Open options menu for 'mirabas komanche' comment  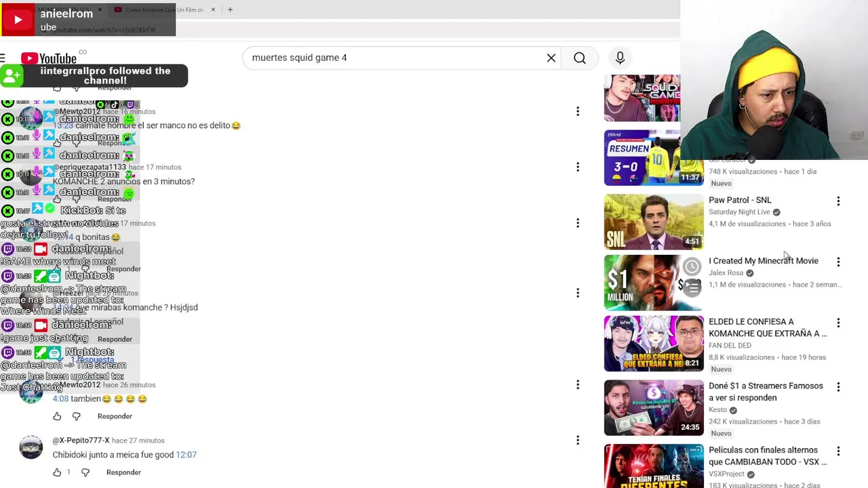tap(578, 293)
